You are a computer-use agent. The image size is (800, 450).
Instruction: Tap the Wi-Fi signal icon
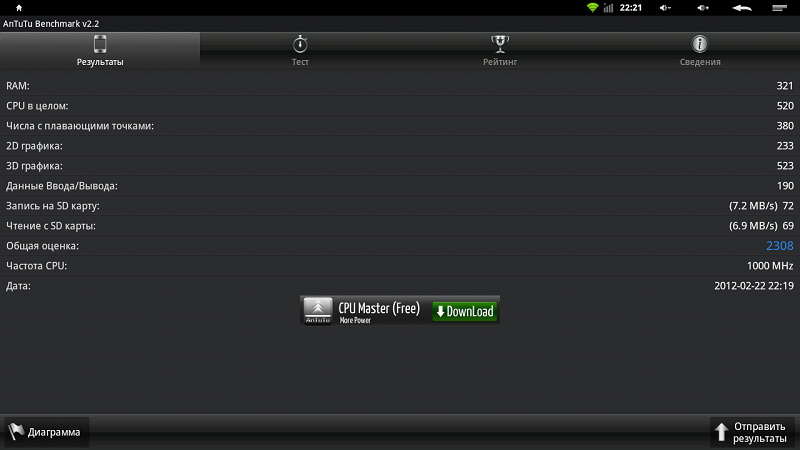[592, 8]
